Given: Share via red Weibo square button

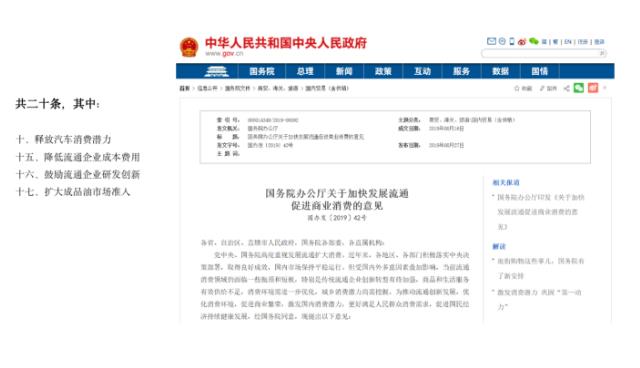Looking at the screenshot, I should (x=593, y=88).
